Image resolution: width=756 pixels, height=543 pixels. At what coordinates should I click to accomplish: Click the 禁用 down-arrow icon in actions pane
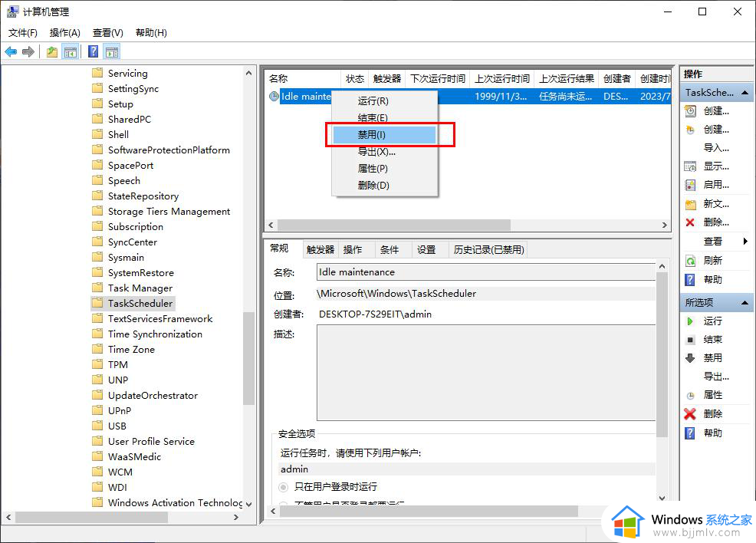point(690,358)
